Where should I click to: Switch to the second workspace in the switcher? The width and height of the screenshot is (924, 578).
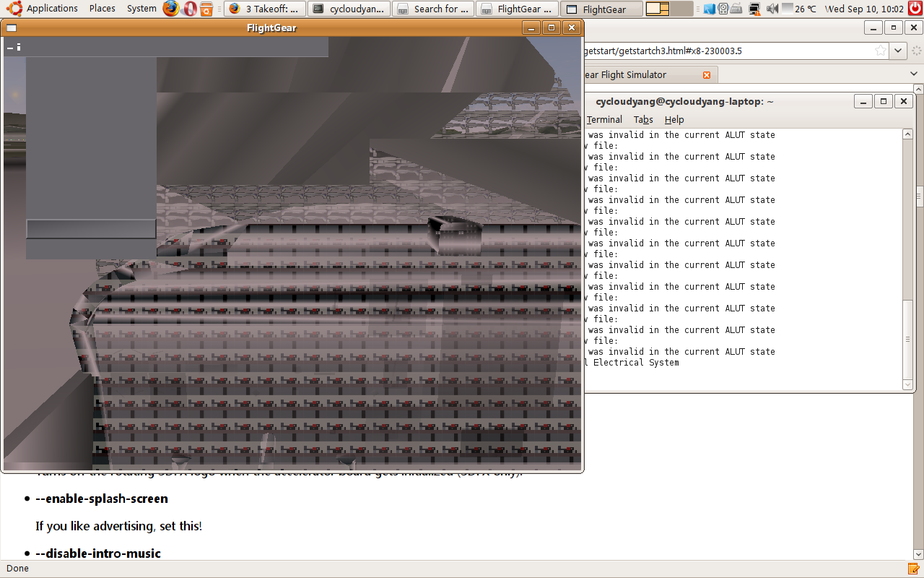tap(681, 9)
